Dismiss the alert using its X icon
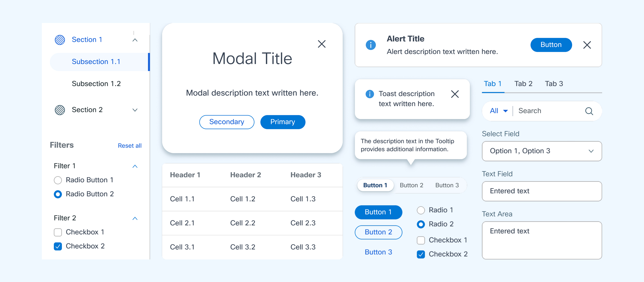The height and width of the screenshot is (282, 644). click(587, 45)
